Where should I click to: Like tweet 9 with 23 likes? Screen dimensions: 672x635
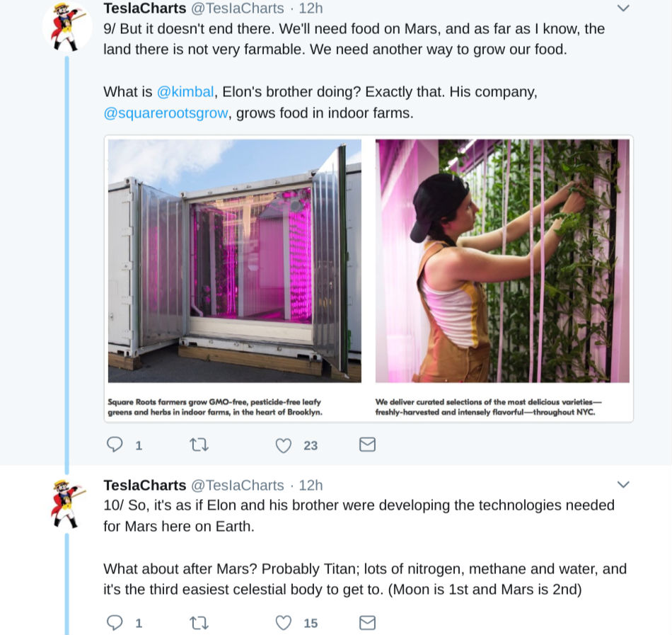click(283, 445)
